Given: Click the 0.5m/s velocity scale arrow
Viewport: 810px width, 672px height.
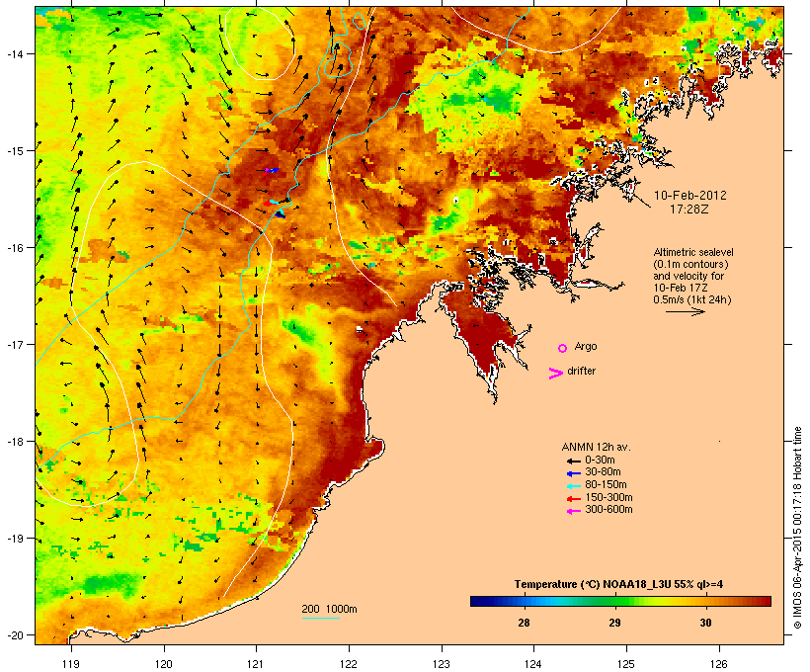Looking at the screenshot, I should pos(686,311).
